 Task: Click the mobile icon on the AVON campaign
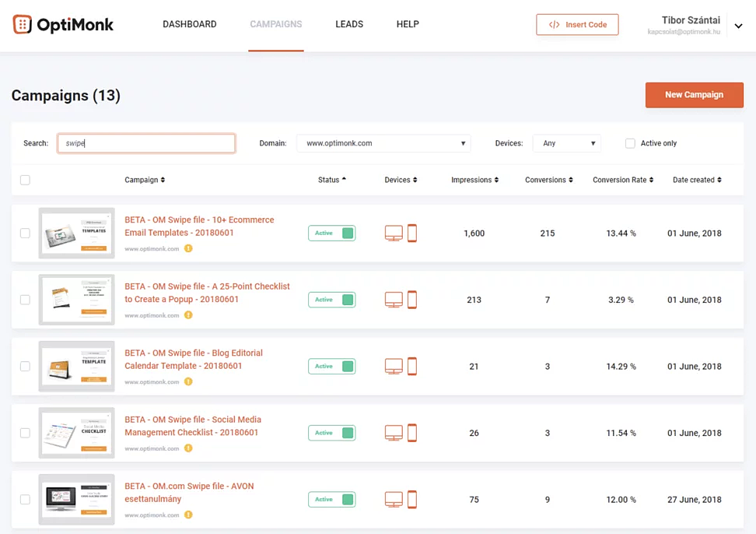[412, 500]
